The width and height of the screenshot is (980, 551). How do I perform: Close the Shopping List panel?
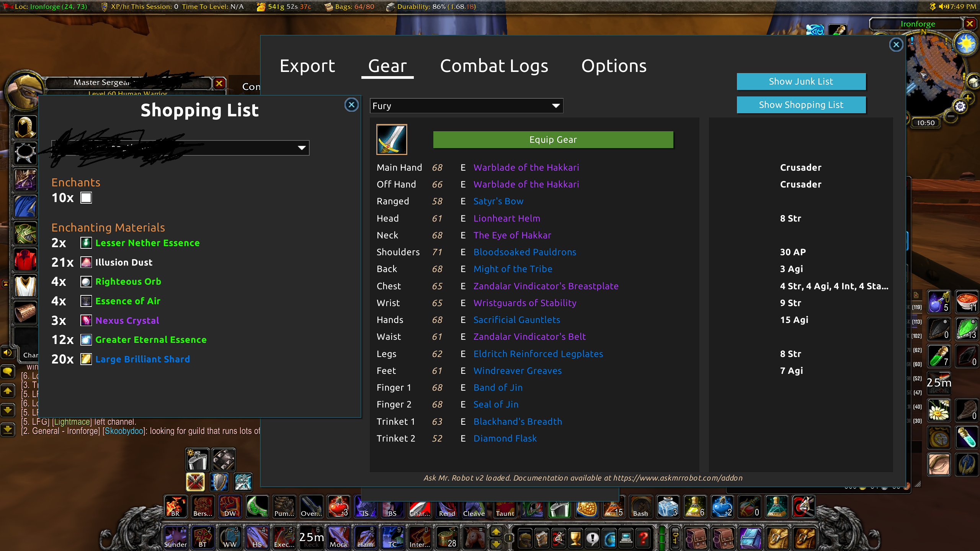tap(351, 104)
